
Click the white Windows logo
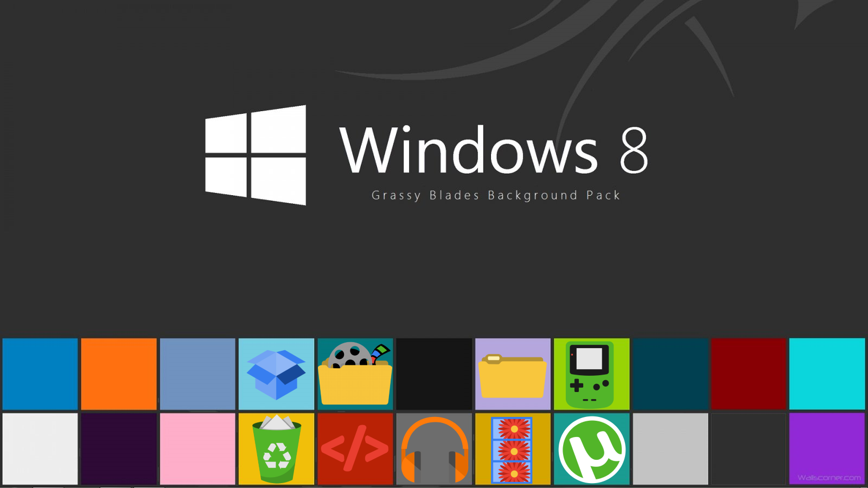[x=256, y=155]
